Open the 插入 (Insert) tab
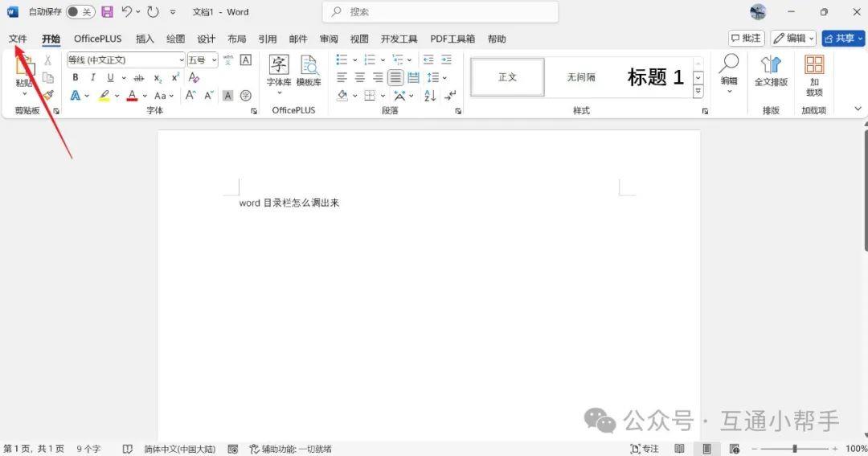Image resolution: width=868 pixels, height=456 pixels. point(145,39)
